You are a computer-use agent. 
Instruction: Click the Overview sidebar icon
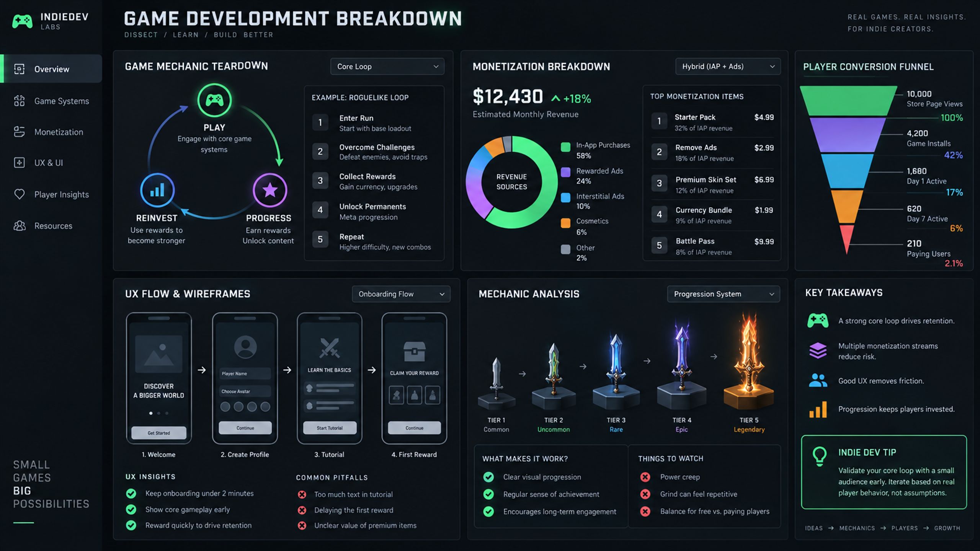tap(19, 69)
